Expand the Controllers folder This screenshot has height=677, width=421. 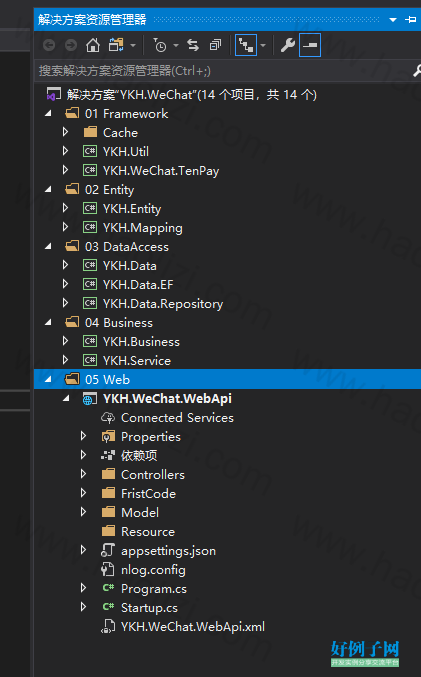84,474
